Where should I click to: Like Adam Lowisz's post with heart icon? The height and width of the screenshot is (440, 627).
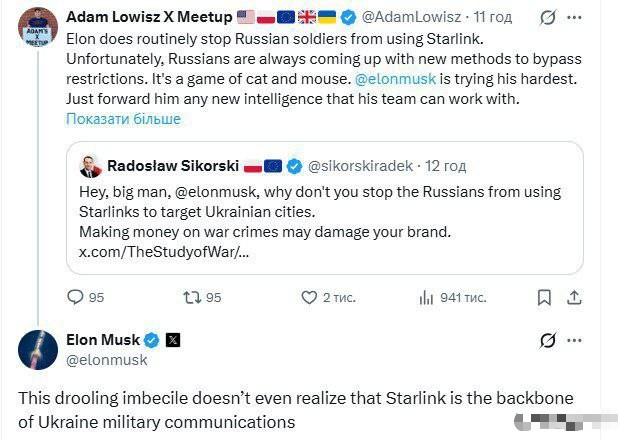(x=309, y=297)
